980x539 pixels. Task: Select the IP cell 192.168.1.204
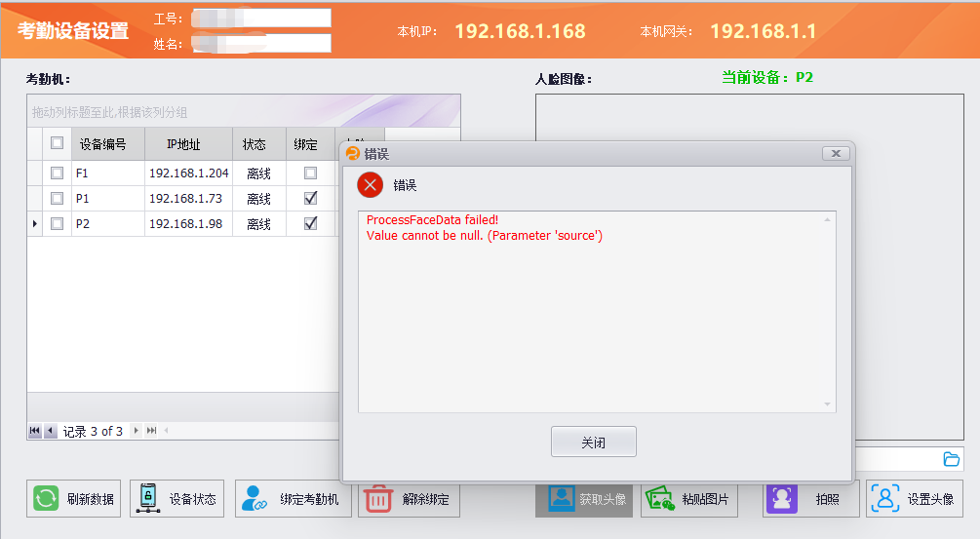click(x=188, y=173)
